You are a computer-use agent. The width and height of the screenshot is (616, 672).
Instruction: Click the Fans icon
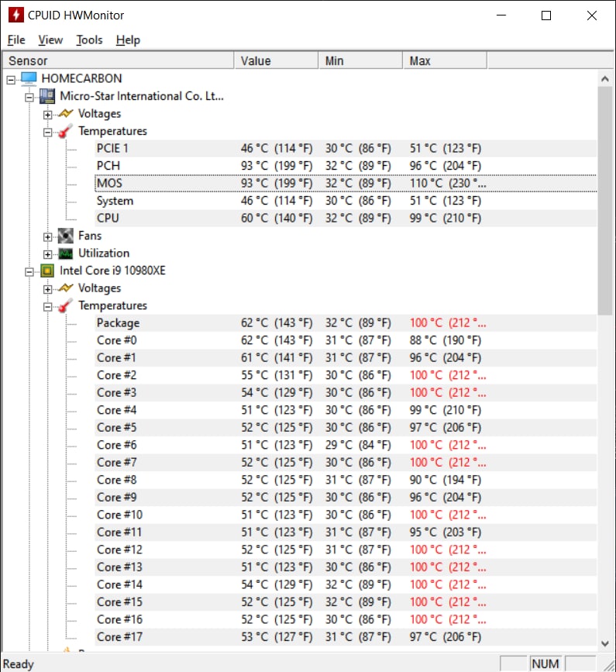pos(66,236)
